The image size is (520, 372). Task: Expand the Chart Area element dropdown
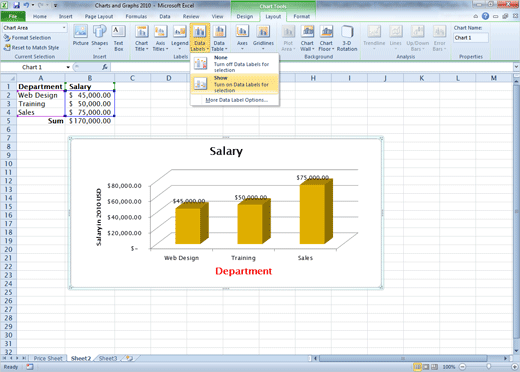(64, 28)
